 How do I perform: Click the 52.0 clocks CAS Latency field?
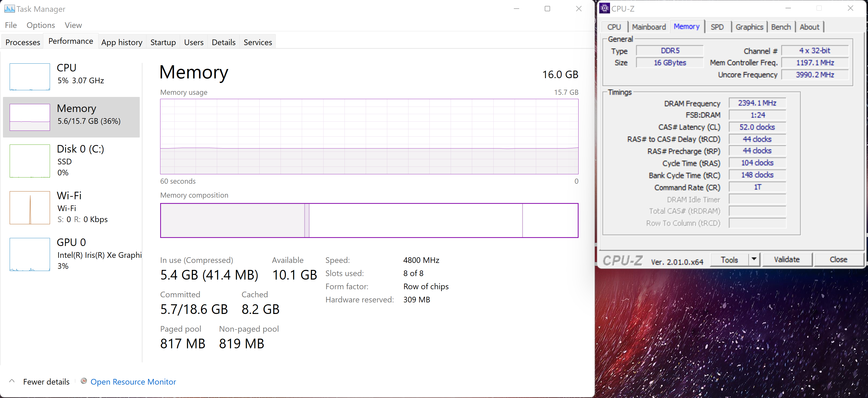click(757, 127)
